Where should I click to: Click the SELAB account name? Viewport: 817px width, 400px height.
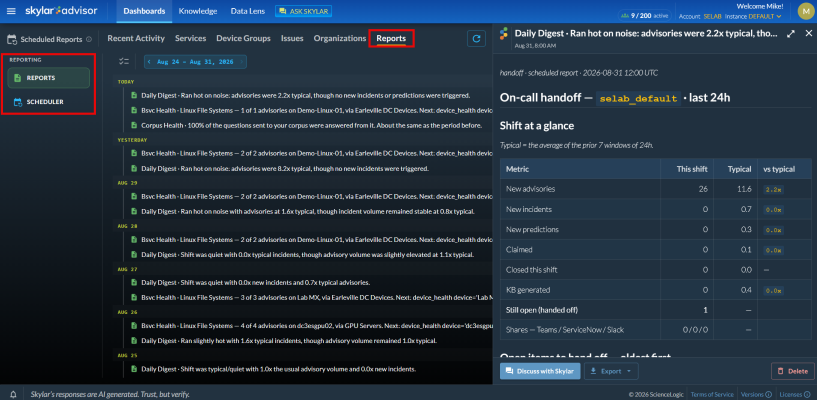pos(711,17)
